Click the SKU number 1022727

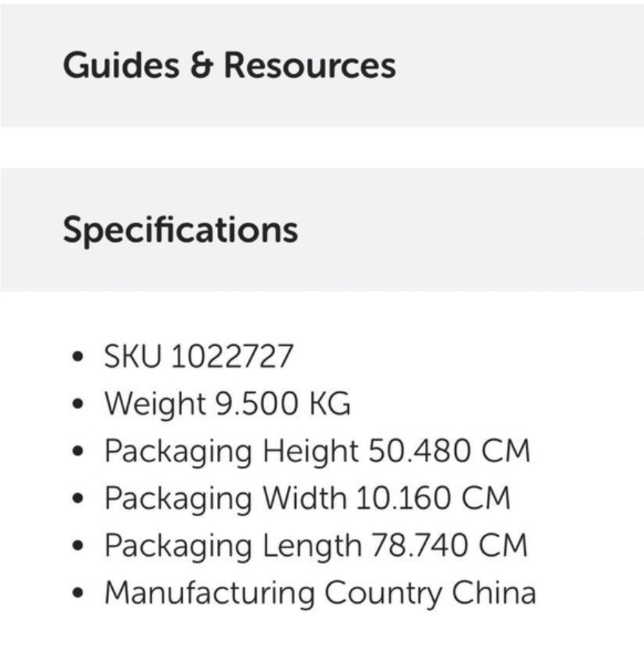click(x=232, y=358)
